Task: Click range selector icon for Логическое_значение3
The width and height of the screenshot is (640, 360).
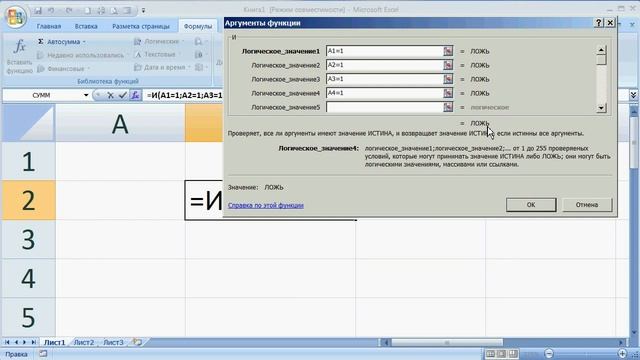Action: point(448,79)
